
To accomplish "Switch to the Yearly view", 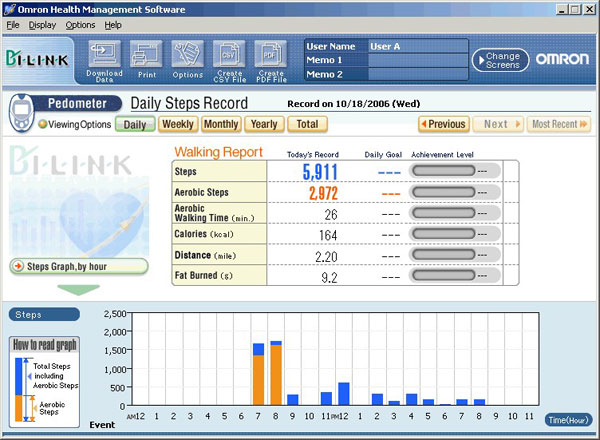I will click(x=264, y=124).
